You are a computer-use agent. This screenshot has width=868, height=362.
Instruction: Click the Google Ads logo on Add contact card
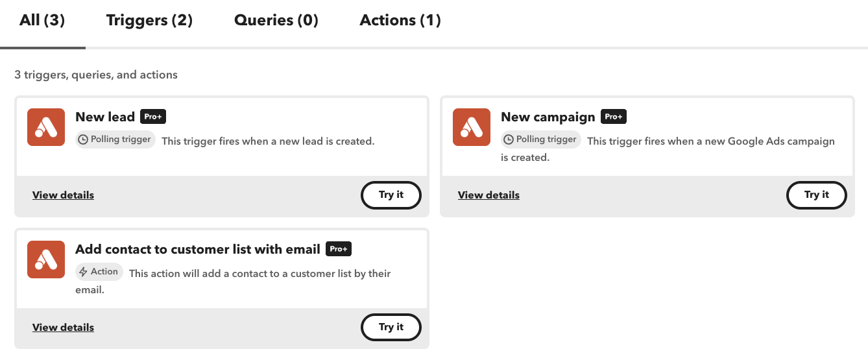[x=46, y=259]
